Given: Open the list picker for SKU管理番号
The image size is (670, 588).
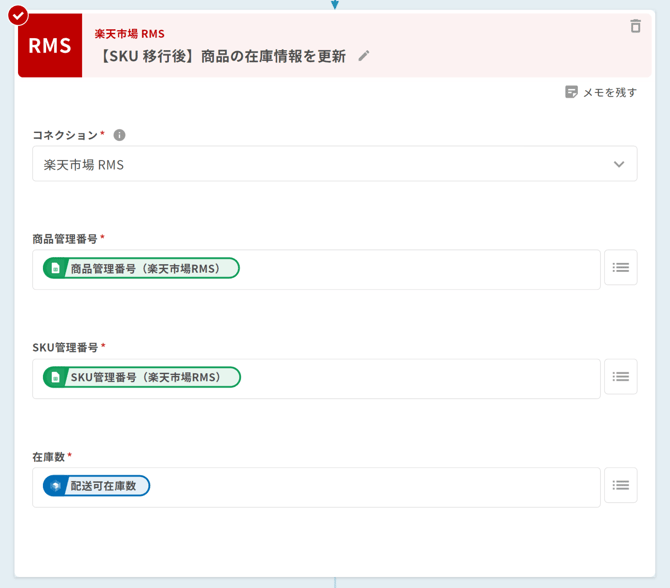Looking at the screenshot, I should pos(620,377).
